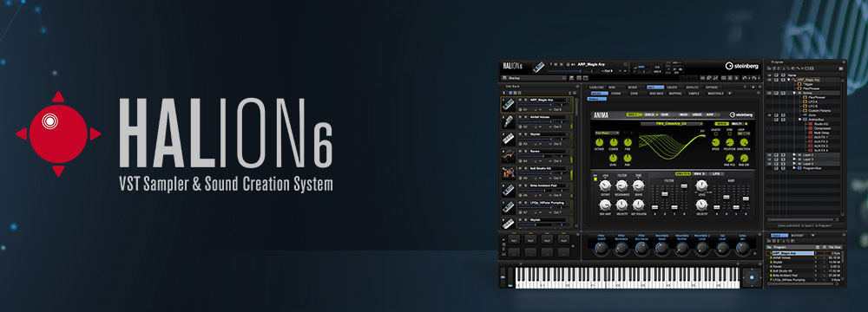Toggle the LEGATO checkbox in Anima

tap(715, 133)
